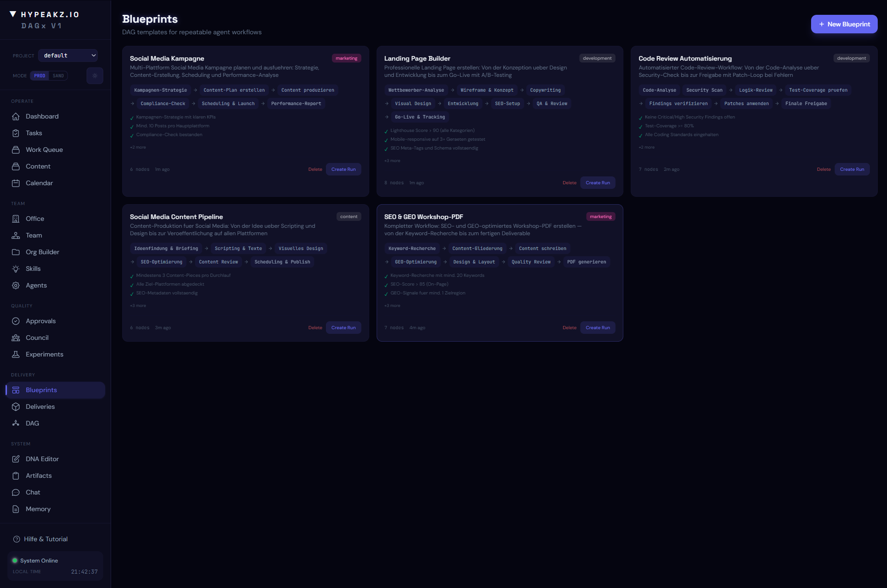This screenshot has height=588, width=887.
Task: Delete the SEO & GEO Workshop-PDF blueprint
Action: [569, 327]
